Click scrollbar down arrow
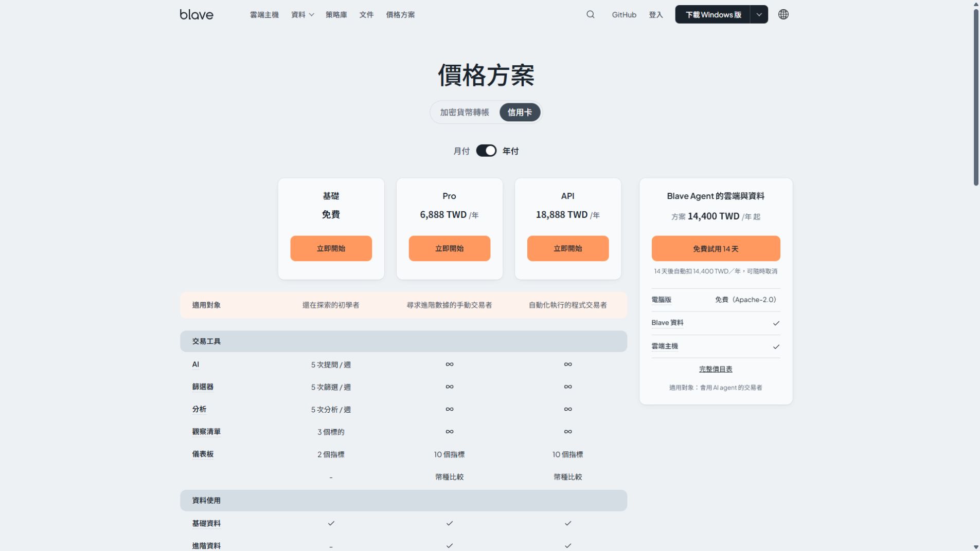The height and width of the screenshot is (551, 980). tap(976, 547)
